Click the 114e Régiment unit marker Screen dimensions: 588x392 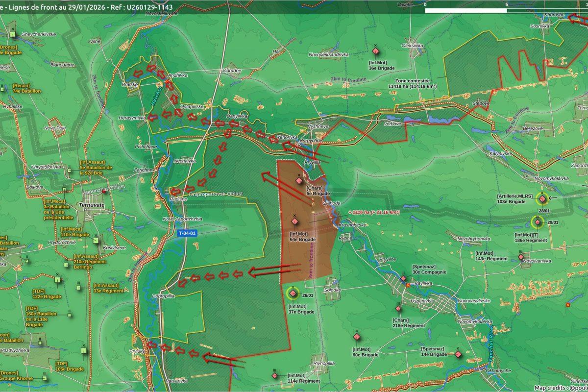[x=275, y=375]
